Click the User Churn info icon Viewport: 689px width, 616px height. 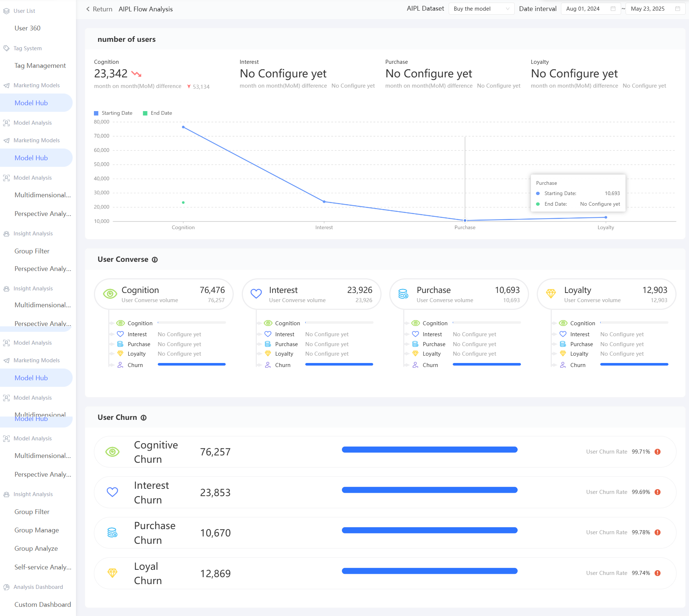(143, 418)
